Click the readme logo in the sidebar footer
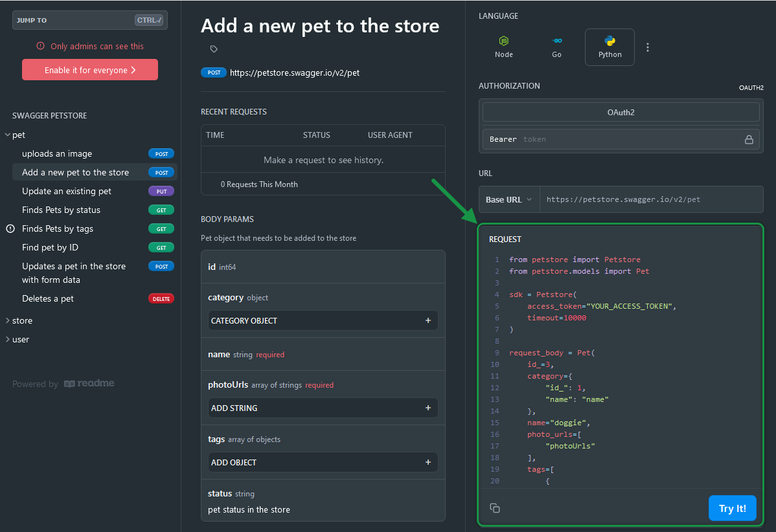 tap(89, 383)
